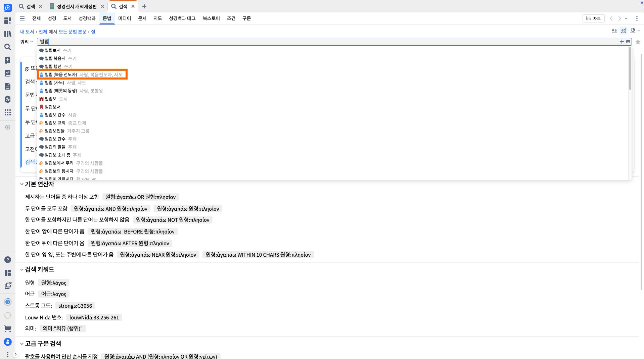Viewport: 644px width, 359px height.
Task: Open the nine-dot apps grid icon
Action: click(x=7, y=112)
